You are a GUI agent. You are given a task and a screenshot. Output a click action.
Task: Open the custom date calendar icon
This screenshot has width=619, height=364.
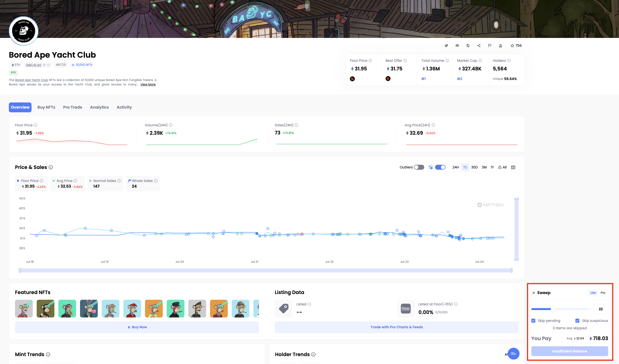coord(513,167)
